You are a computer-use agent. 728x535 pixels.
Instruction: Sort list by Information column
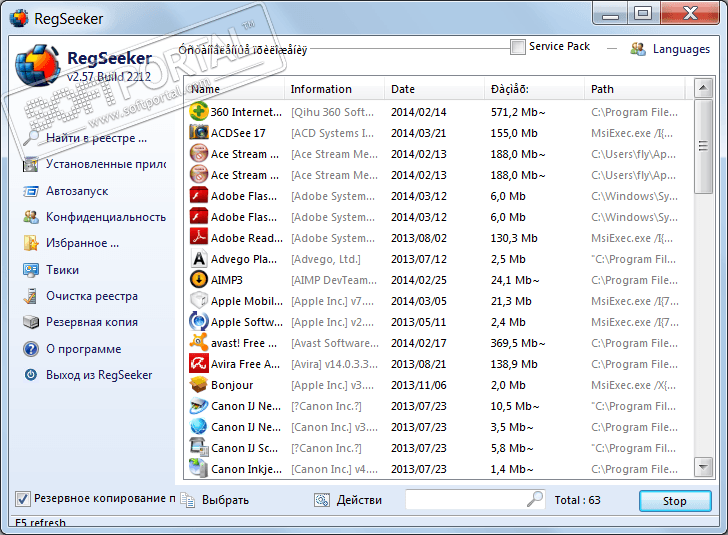[334, 89]
